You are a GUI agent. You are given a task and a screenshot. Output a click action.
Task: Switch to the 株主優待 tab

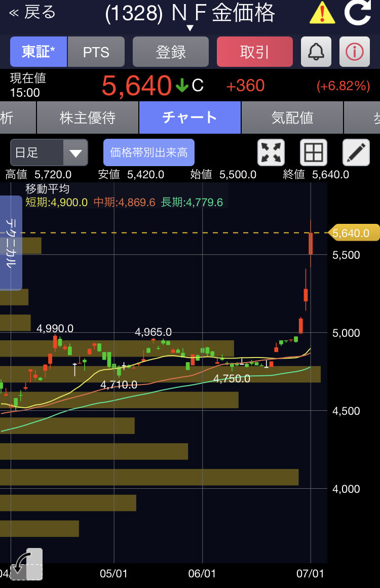tap(88, 117)
